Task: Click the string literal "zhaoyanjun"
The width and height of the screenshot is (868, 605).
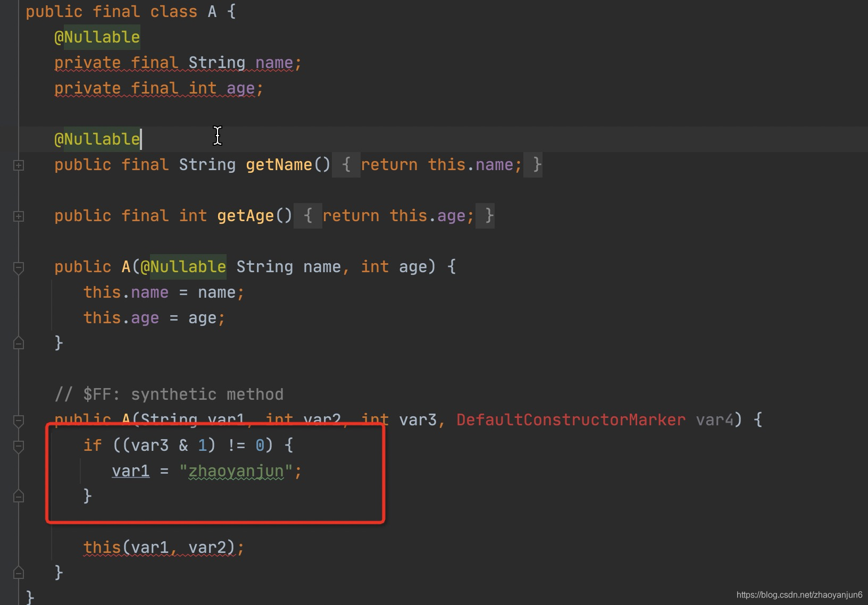Action: [x=236, y=471]
